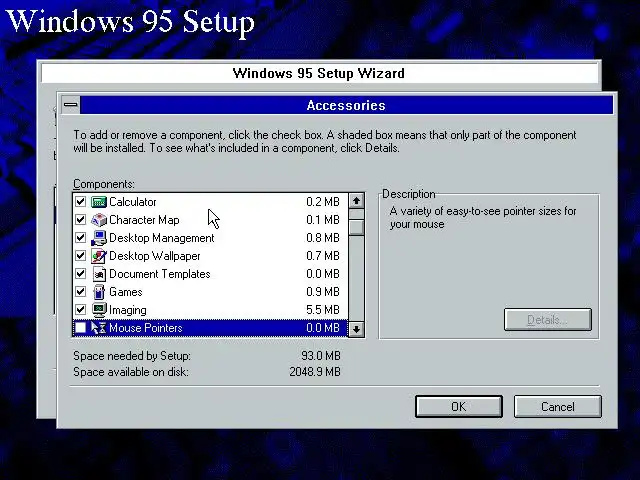
Task: Select the Desktop Management row label
Action: pos(162,238)
